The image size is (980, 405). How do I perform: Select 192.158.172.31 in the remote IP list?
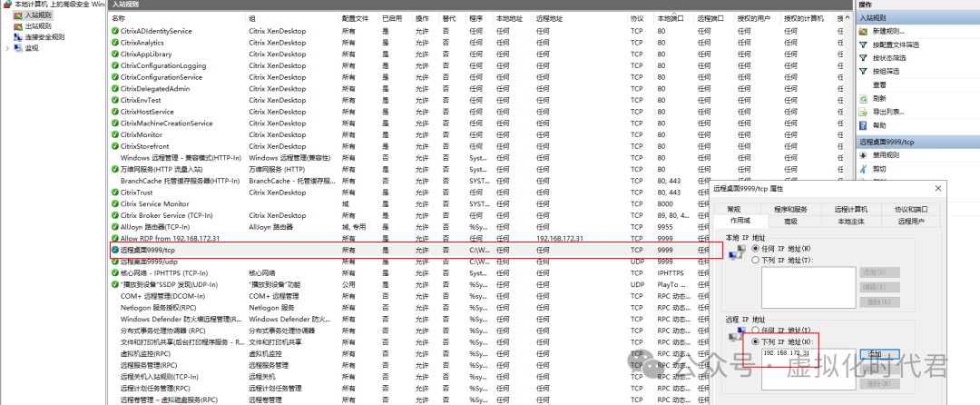coord(786,353)
